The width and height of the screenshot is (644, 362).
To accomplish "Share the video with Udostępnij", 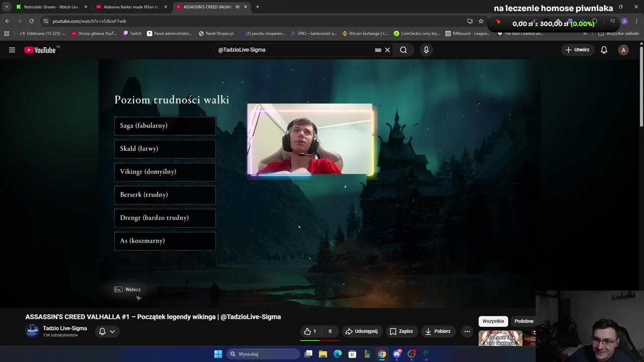I will coord(361,331).
